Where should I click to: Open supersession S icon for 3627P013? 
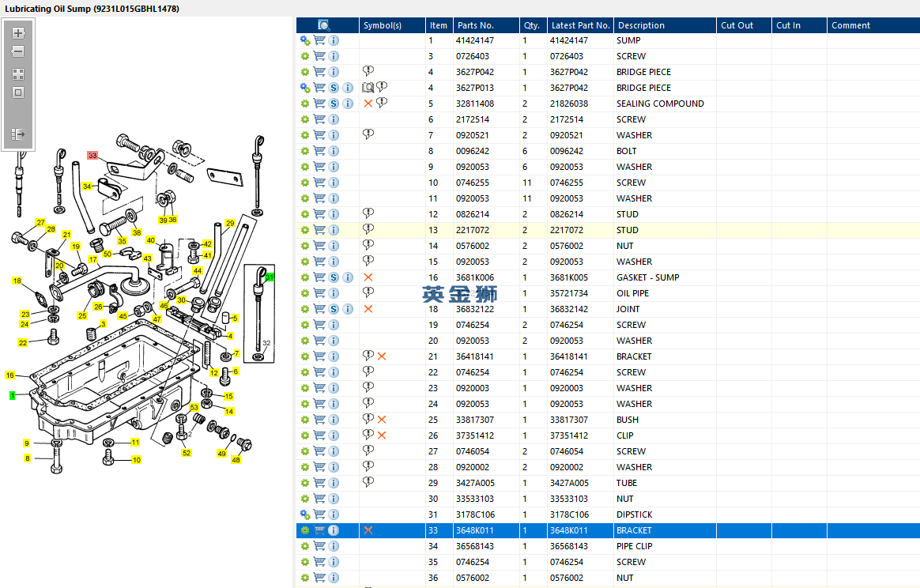tap(334, 88)
